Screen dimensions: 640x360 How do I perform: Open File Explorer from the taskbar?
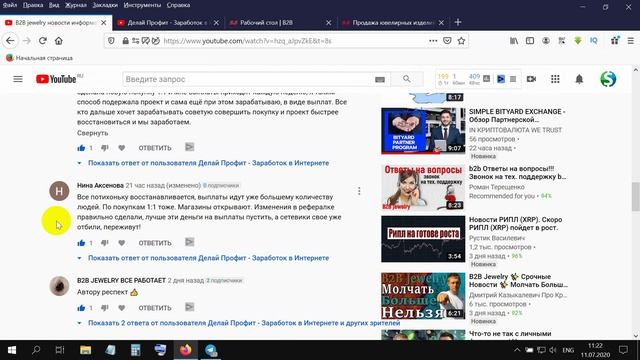(x=85, y=350)
